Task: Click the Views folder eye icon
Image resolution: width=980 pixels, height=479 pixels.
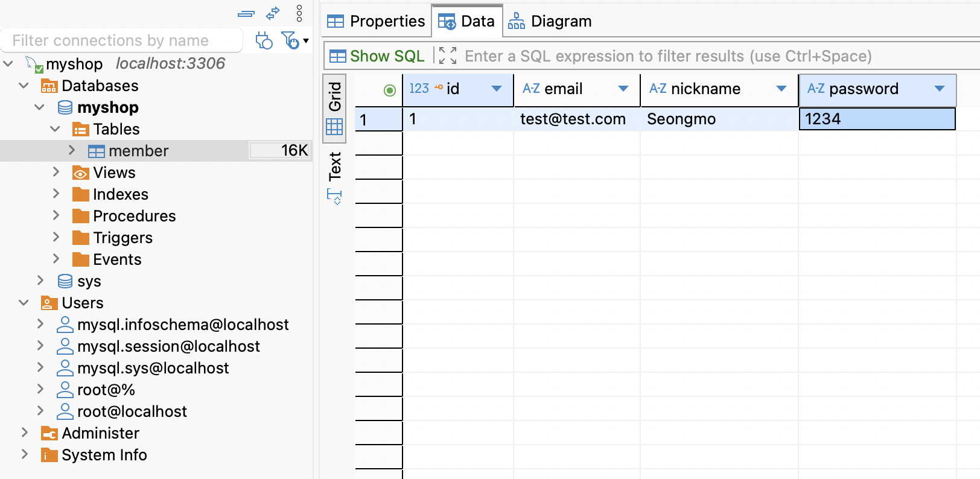Action: [x=81, y=173]
